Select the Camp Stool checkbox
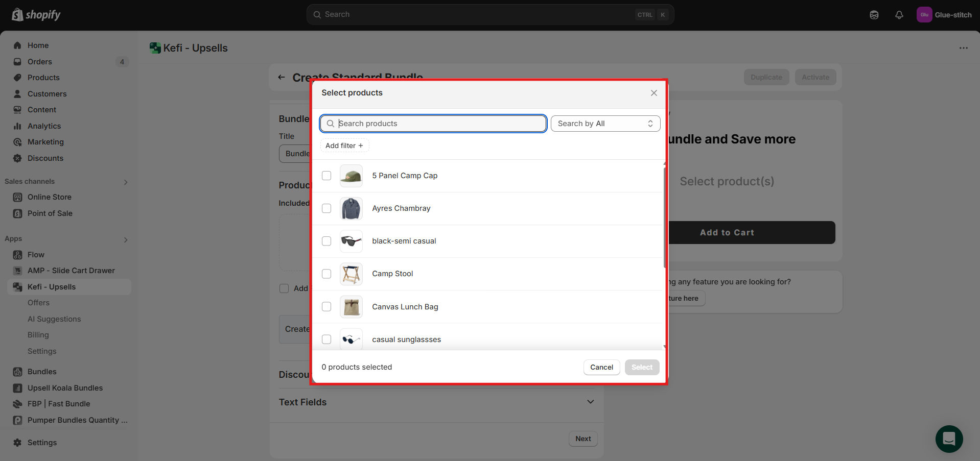The width and height of the screenshot is (980, 461). pyautogui.click(x=326, y=274)
